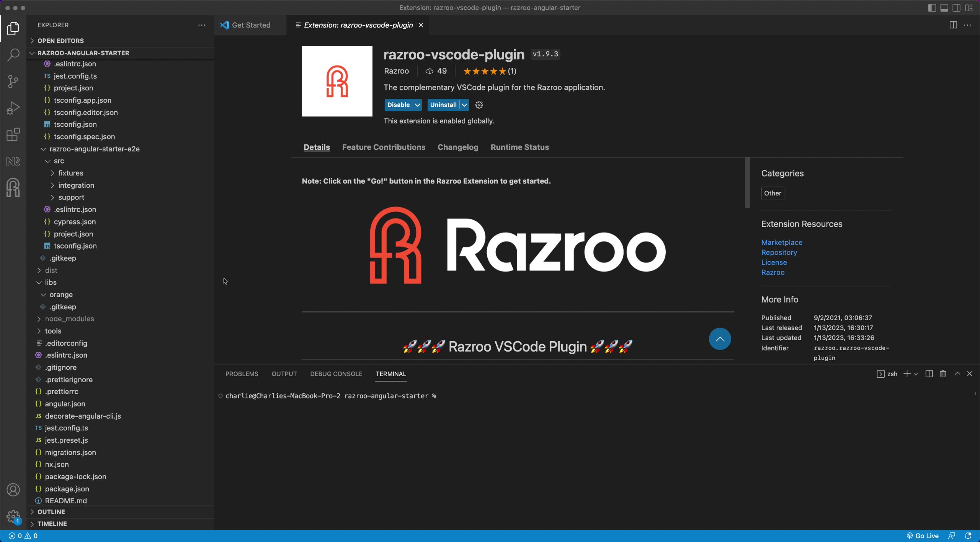Select the Run and Debug icon
Viewport: 980px width, 542px height.
click(x=13, y=108)
